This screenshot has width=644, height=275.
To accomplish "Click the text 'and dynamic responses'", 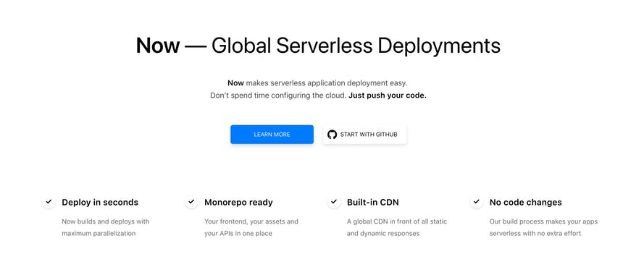I will 383,234.
